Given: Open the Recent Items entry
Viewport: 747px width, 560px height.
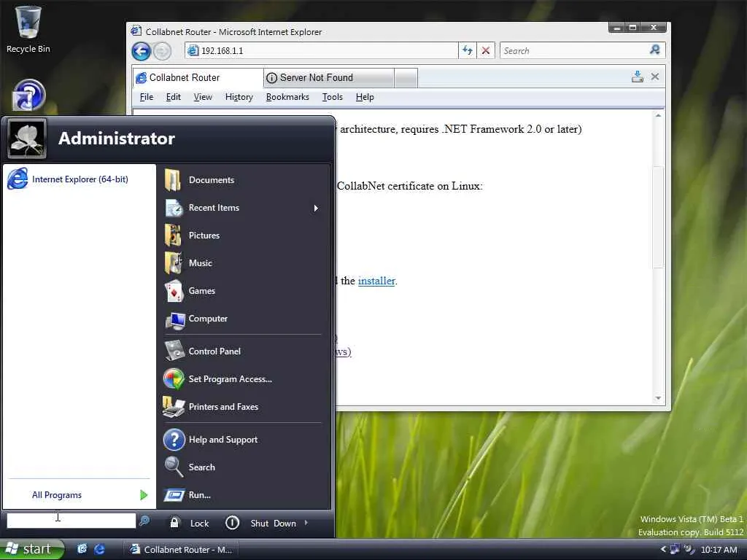Looking at the screenshot, I should [x=214, y=208].
